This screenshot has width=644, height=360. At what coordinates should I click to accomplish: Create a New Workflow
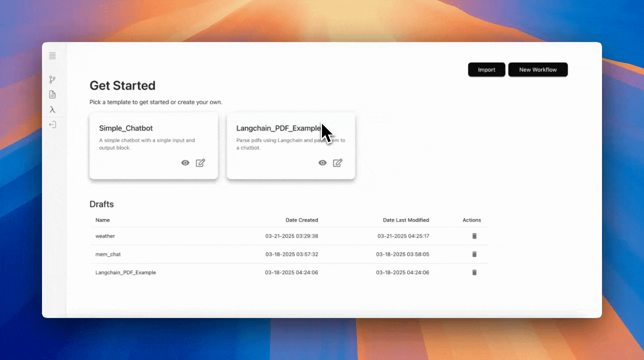pos(538,69)
